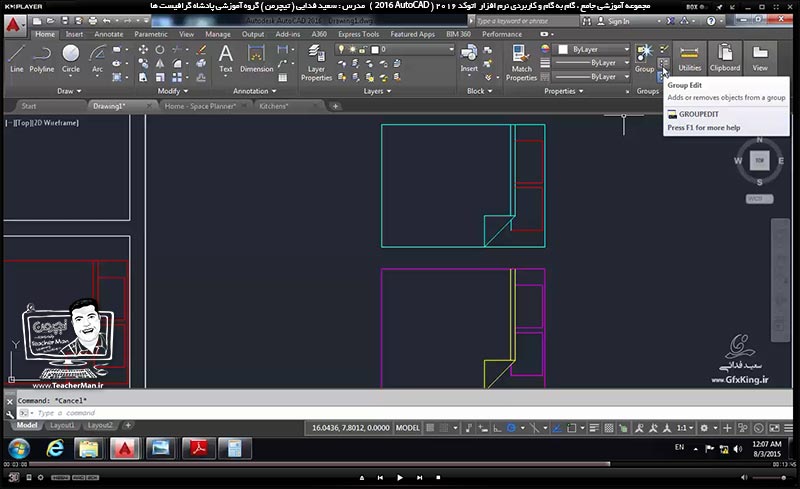This screenshot has width=800, height=489.
Task: Open the Start file tab
Action: coord(29,106)
